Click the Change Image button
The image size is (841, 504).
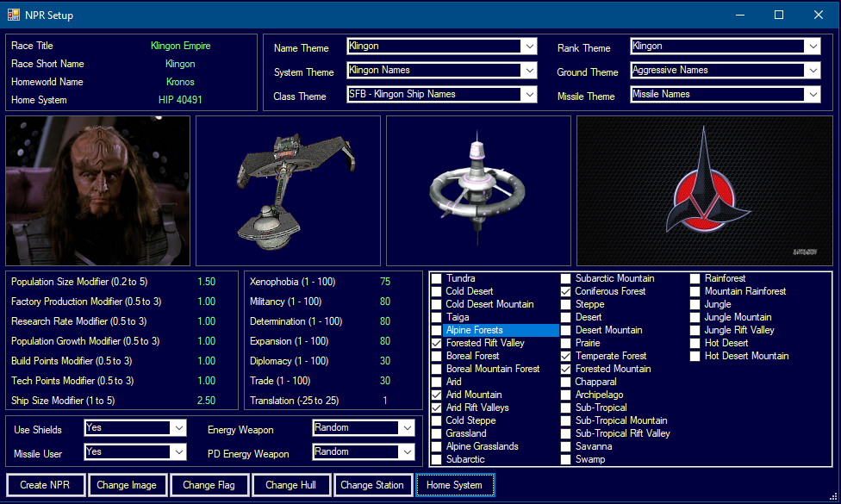point(128,485)
